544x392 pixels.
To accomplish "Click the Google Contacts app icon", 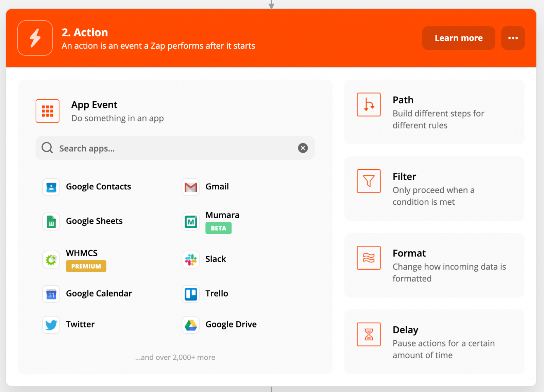I will (x=51, y=187).
